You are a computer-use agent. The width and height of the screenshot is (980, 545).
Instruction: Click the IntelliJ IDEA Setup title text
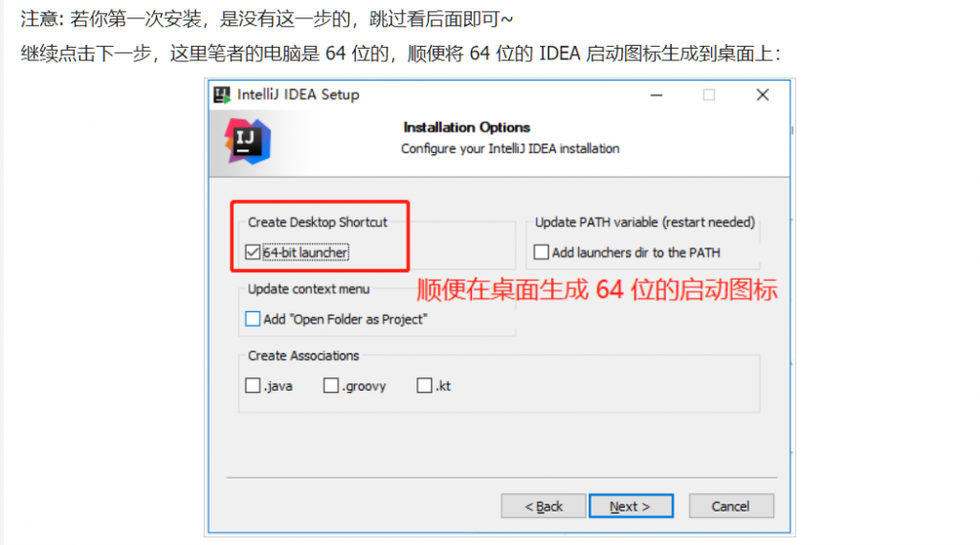point(299,95)
